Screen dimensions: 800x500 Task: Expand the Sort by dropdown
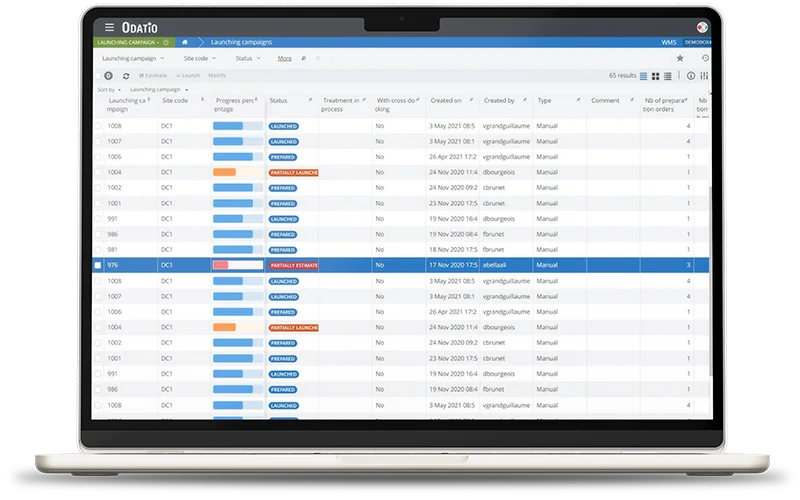[109, 90]
